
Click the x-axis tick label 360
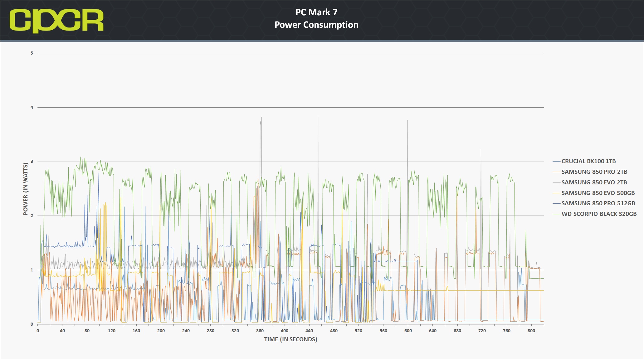tap(260, 331)
